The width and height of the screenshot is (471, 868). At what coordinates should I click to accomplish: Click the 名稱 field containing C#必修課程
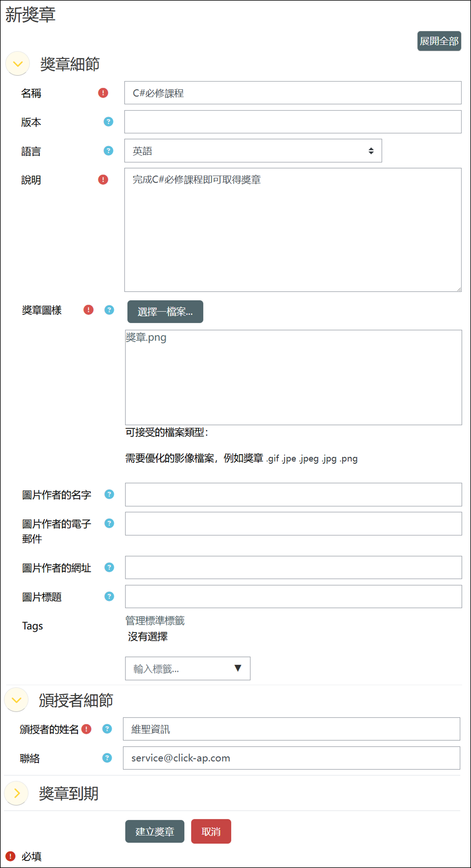293,93
